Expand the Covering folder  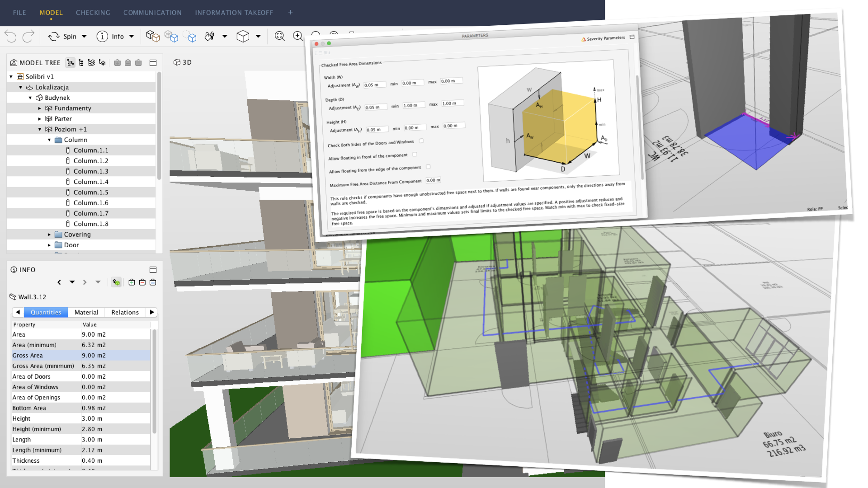49,235
